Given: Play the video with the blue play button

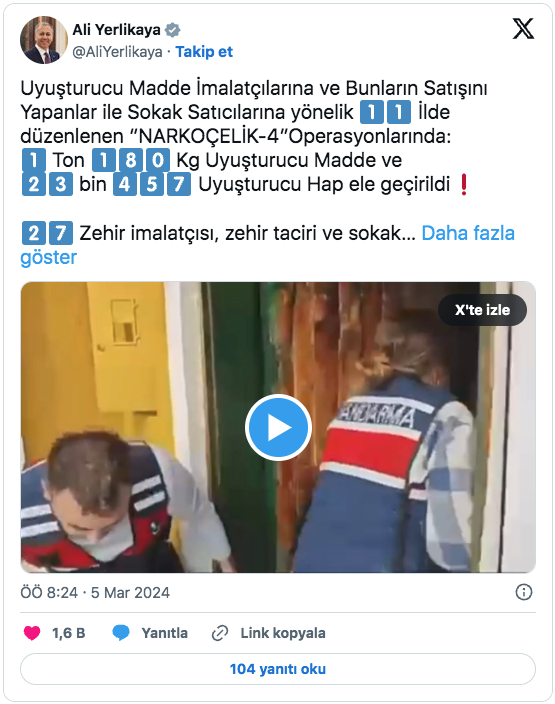Looking at the screenshot, I should (x=278, y=427).
